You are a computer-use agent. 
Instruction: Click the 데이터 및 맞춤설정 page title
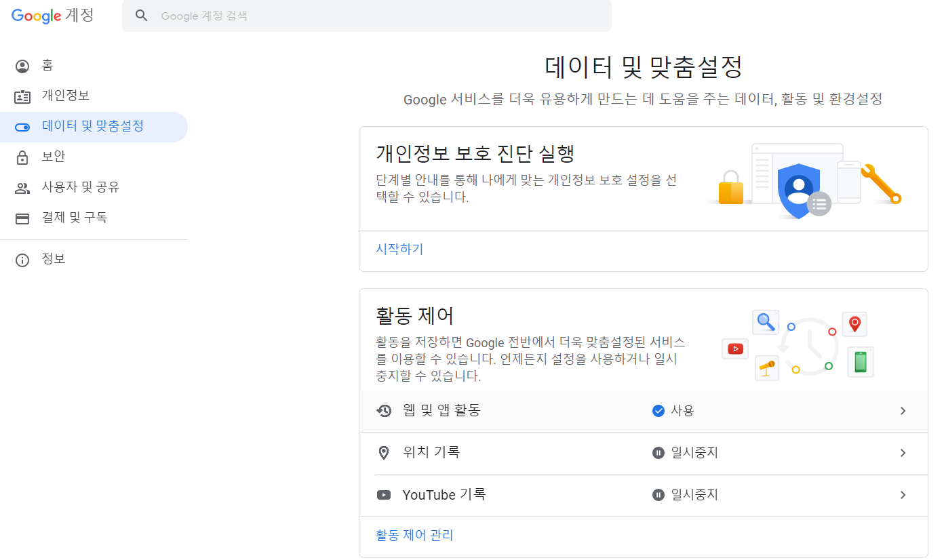pos(644,68)
